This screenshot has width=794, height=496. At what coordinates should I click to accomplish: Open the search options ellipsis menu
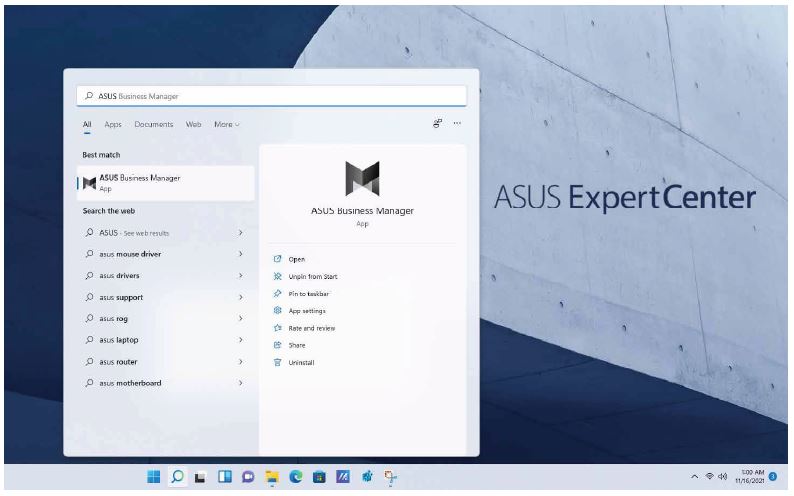[457, 124]
